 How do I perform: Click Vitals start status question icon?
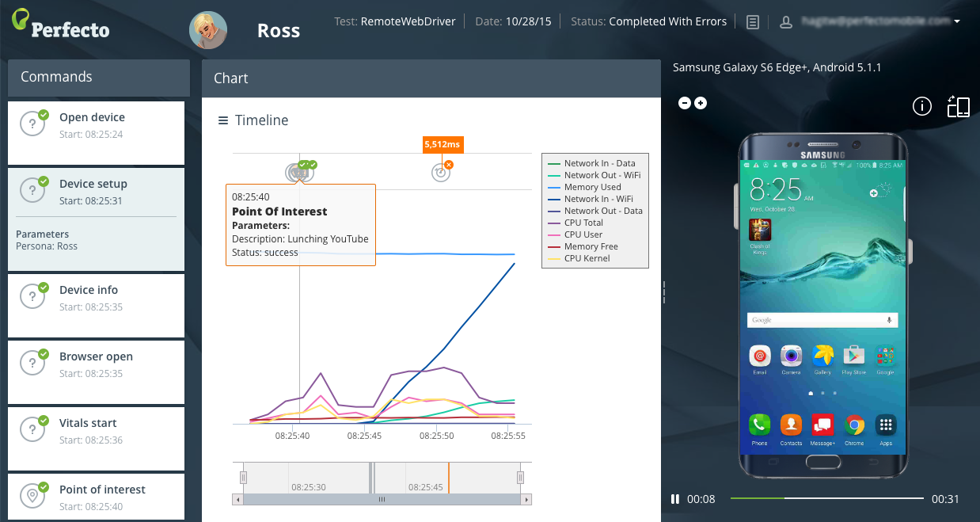click(x=32, y=430)
